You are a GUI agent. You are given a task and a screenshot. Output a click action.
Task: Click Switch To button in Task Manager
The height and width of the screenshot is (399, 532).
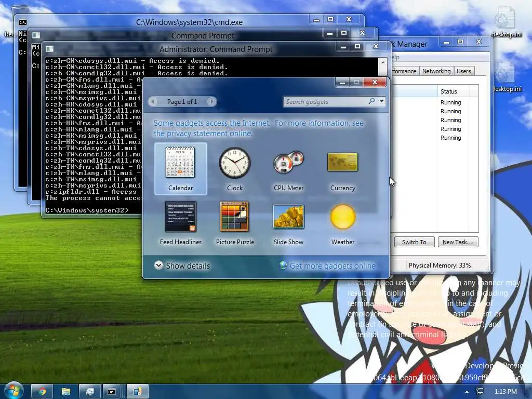point(414,242)
